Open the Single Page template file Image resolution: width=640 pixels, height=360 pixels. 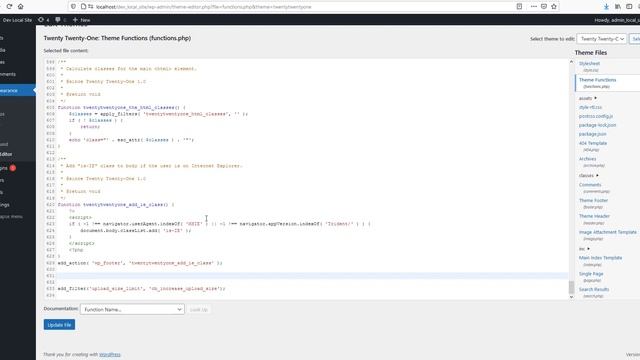tap(591, 274)
